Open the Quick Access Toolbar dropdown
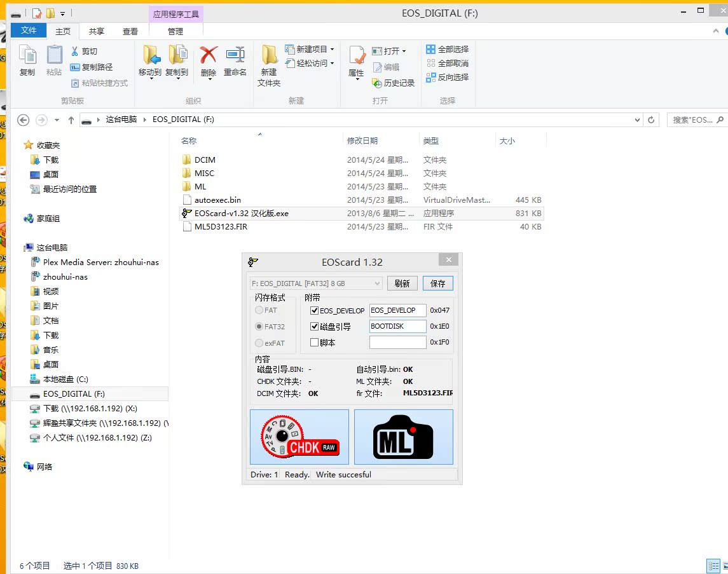Image resolution: width=728 pixels, height=574 pixels. 63,14
